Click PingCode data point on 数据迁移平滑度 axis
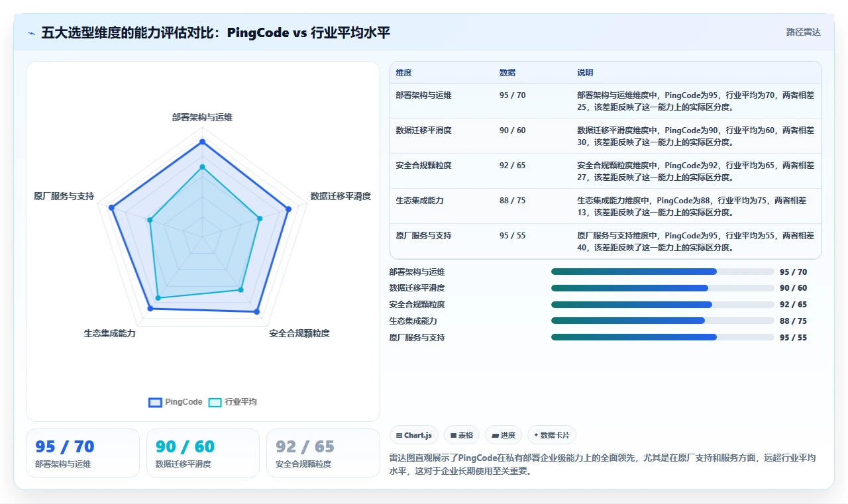The width and height of the screenshot is (848, 504). click(288, 209)
